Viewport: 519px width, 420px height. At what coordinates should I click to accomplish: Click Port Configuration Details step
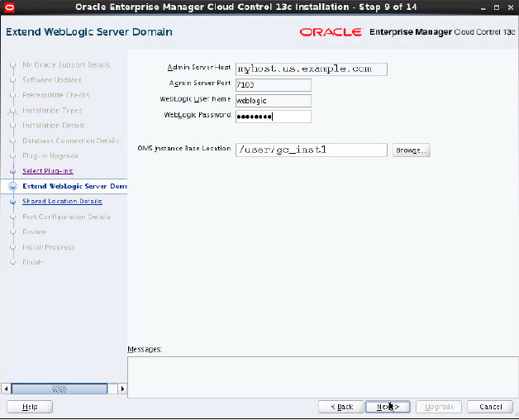coord(66,217)
